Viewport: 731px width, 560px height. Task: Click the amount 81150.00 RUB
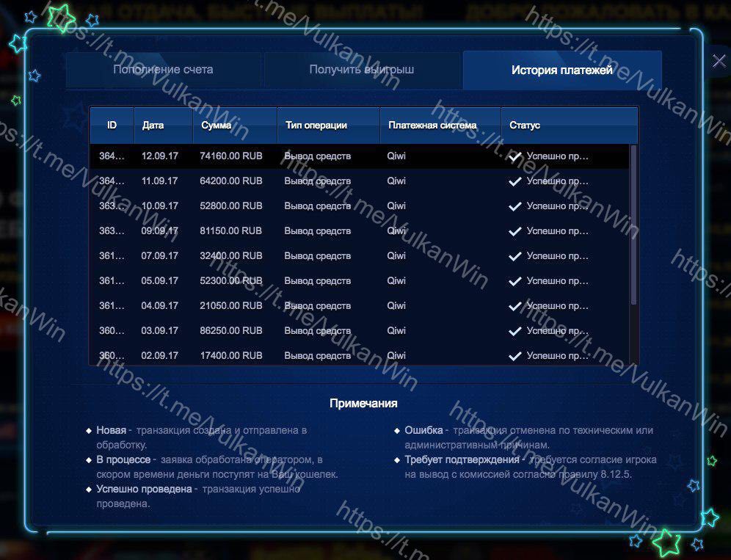tap(230, 230)
